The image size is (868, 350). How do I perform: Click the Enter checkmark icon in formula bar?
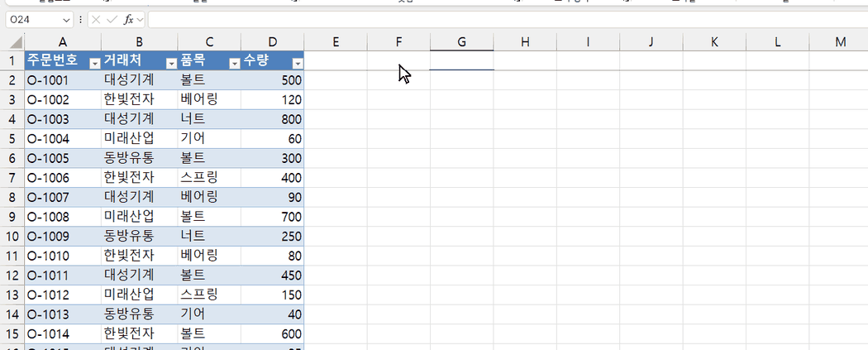[x=112, y=20]
